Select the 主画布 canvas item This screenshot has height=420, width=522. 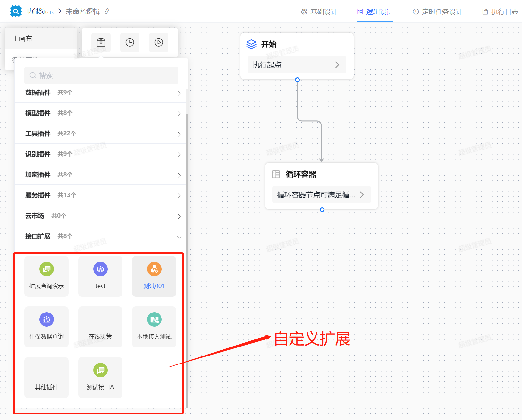[41, 39]
